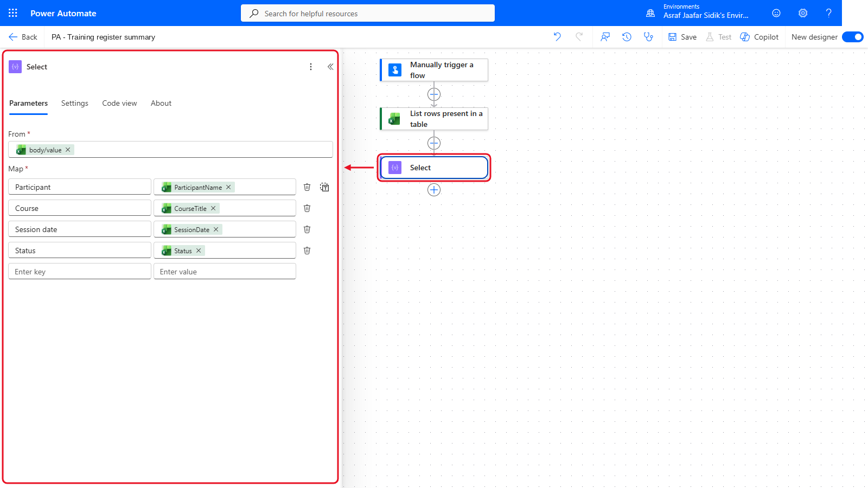This screenshot has width=868, height=488.
Task: Switch to the Code view tab
Action: coord(119,103)
